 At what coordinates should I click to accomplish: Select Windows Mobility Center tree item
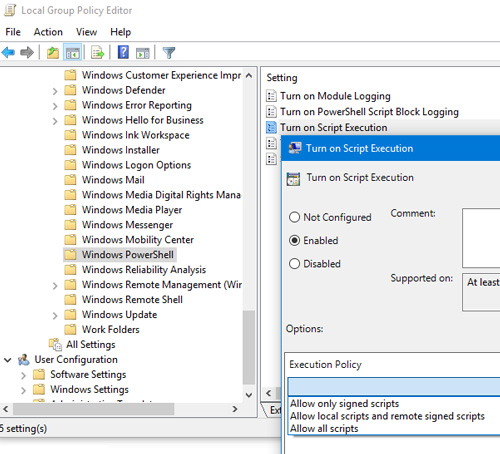coord(138,240)
